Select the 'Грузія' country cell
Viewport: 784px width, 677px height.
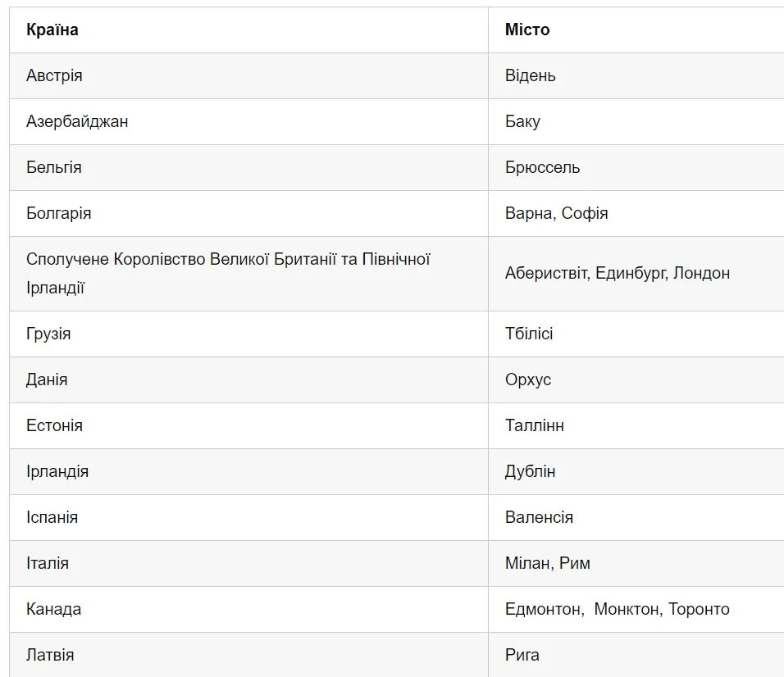[48, 334]
